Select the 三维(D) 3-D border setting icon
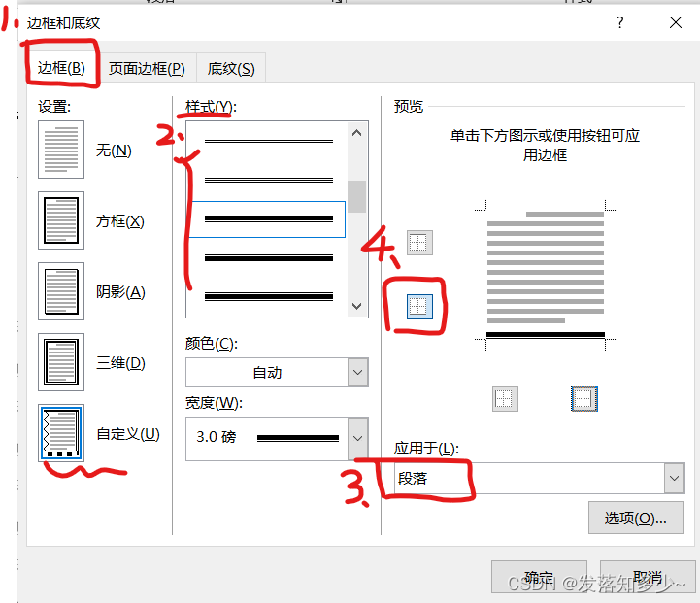Screen dimensions: 700x603 61,362
